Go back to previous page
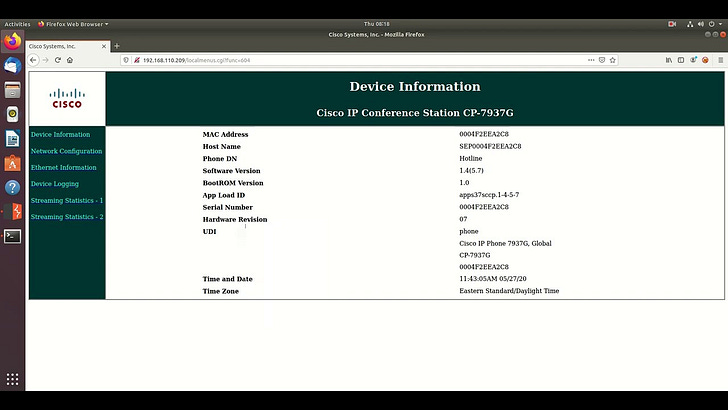728x410 pixels. 33,60
